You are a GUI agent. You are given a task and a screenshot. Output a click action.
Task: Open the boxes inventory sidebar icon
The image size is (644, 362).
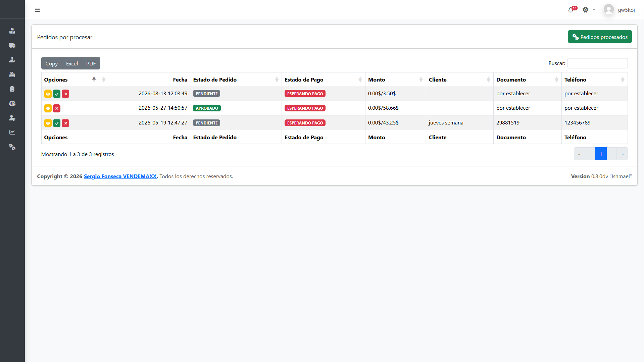(12, 31)
